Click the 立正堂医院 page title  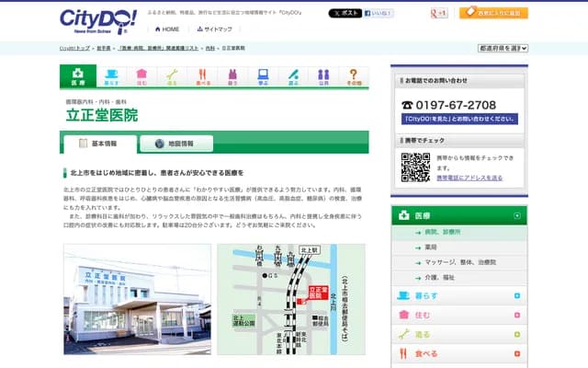coord(102,115)
